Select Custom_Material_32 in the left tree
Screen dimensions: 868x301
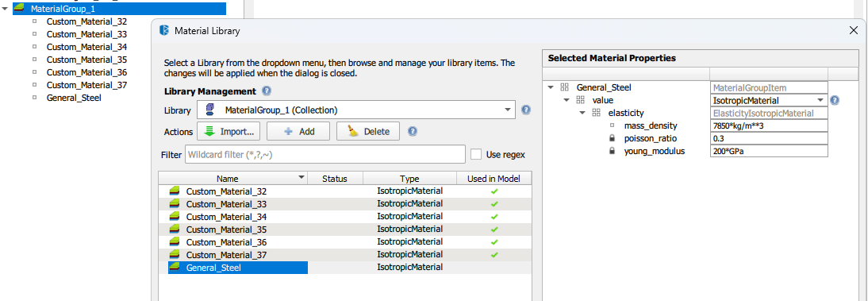coord(87,21)
